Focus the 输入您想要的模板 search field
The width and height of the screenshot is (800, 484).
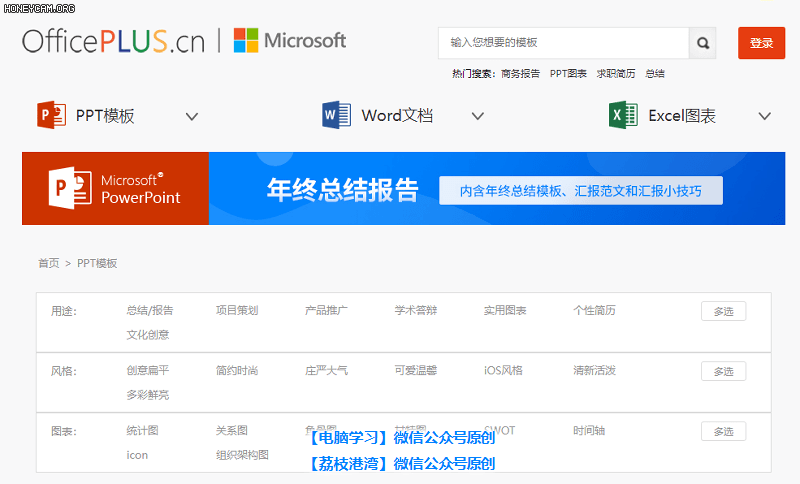564,43
